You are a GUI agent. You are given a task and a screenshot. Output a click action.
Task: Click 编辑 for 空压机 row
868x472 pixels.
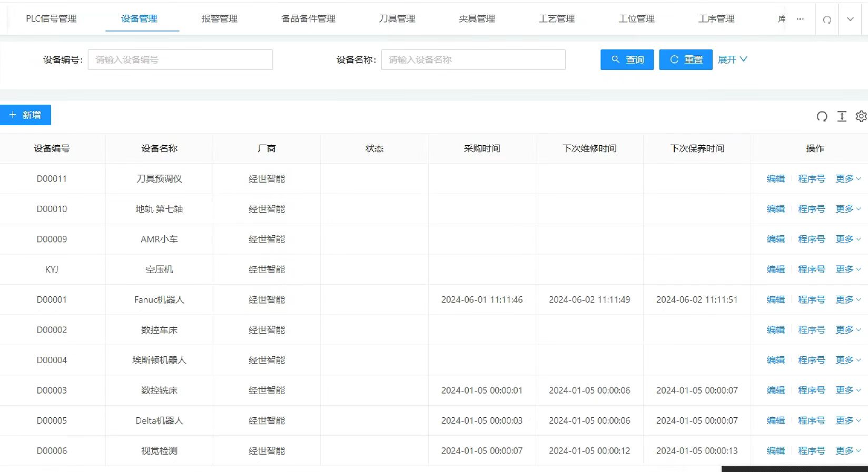pyautogui.click(x=776, y=269)
